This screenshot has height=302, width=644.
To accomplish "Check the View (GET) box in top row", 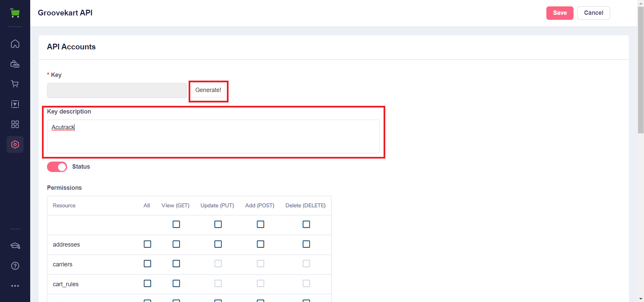I will pos(176,224).
